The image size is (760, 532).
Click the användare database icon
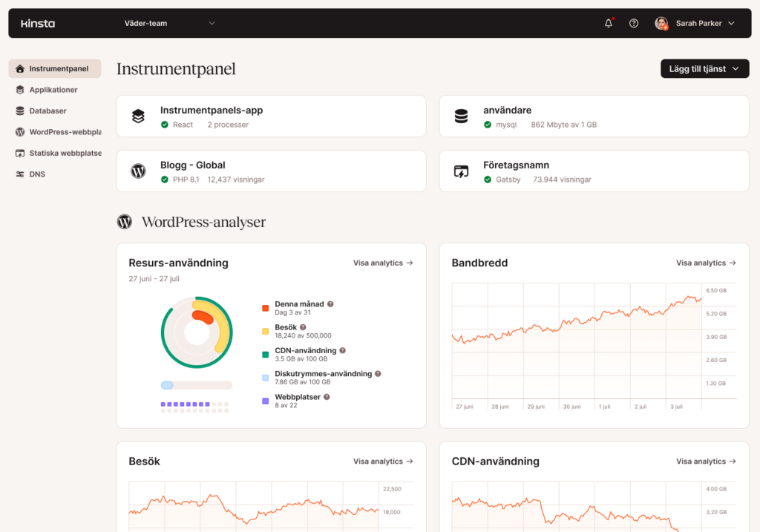click(461, 116)
